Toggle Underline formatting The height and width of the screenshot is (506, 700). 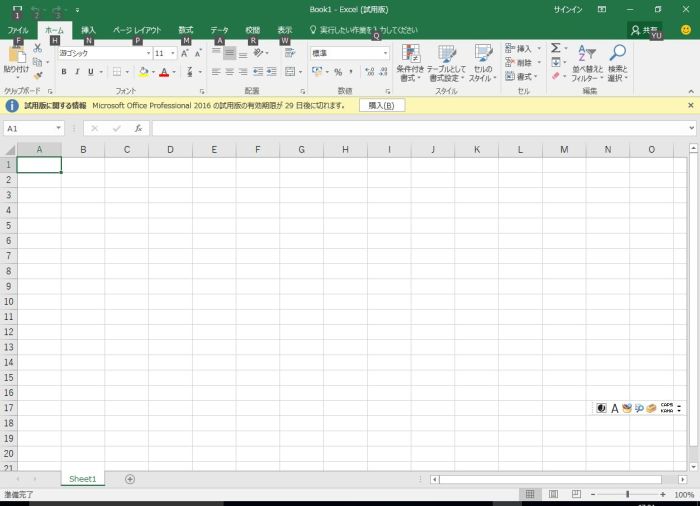(x=89, y=72)
